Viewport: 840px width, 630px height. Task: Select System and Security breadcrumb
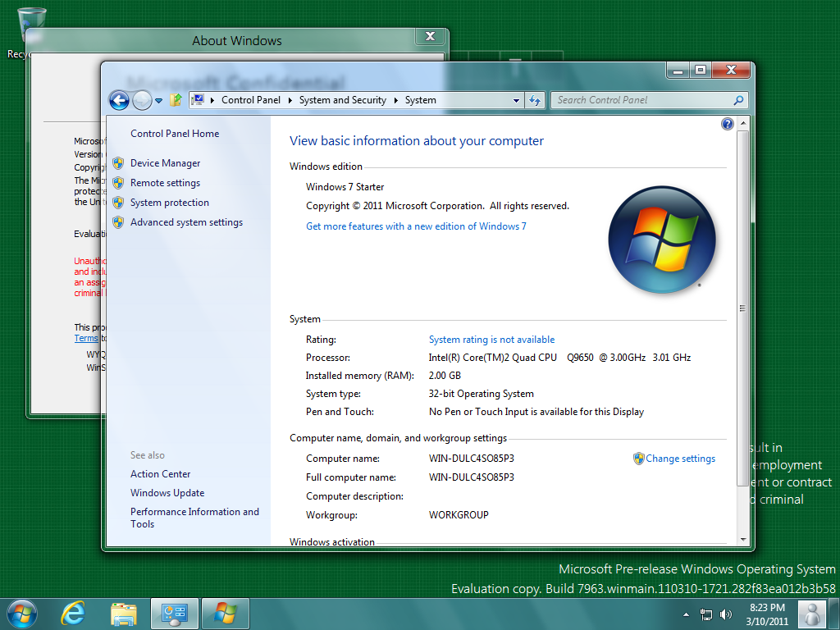pos(342,100)
